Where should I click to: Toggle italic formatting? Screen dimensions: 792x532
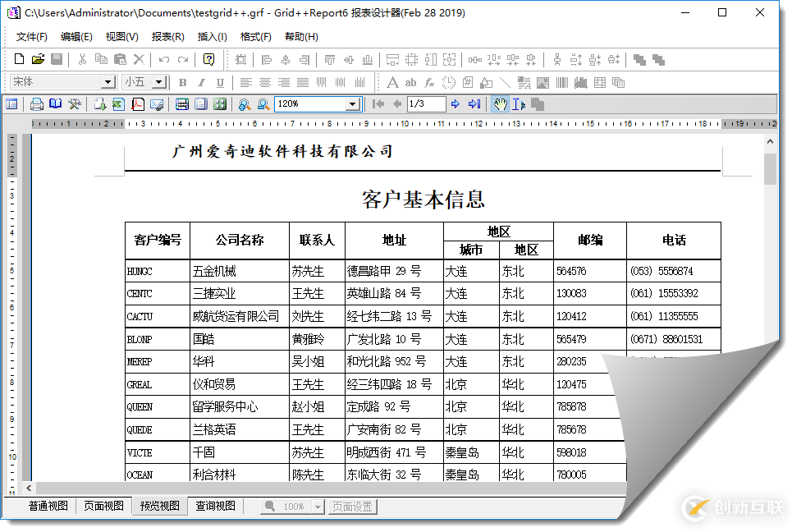200,82
